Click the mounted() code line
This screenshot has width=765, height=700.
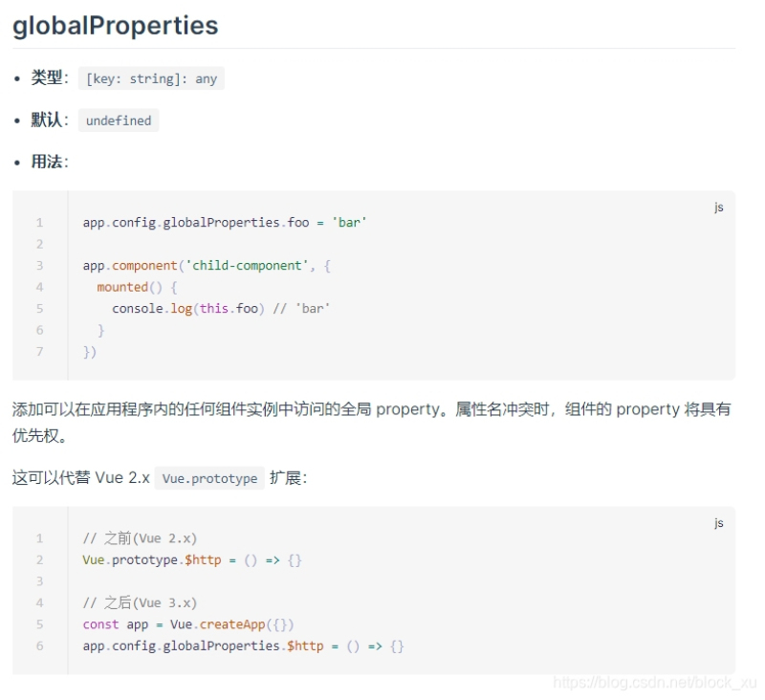tap(137, 287)
